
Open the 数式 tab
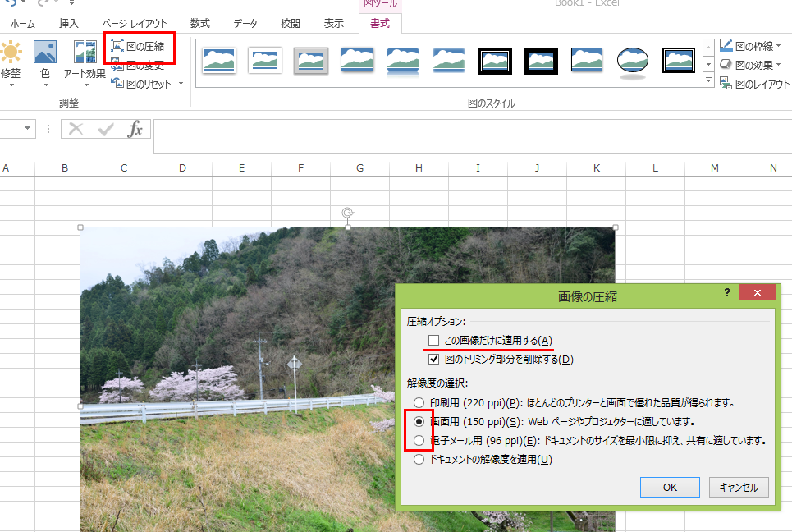200,23
